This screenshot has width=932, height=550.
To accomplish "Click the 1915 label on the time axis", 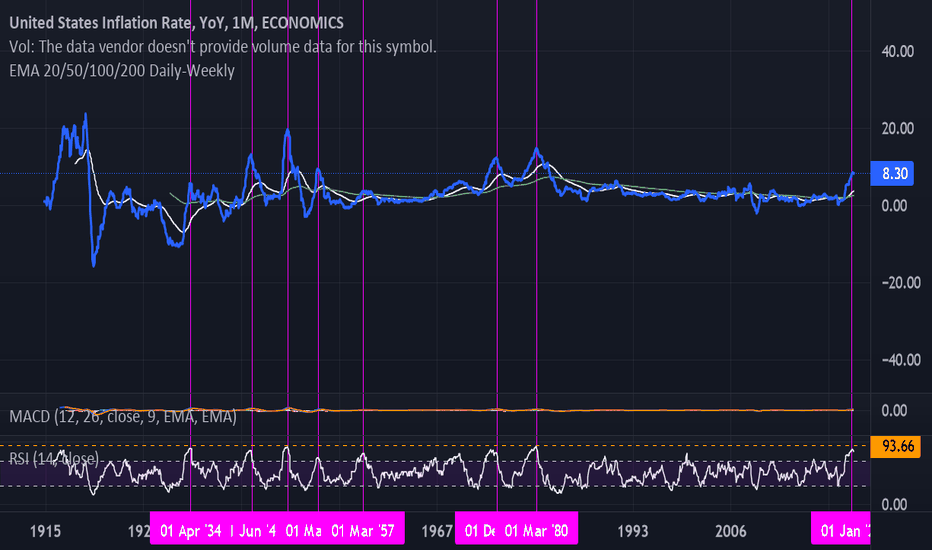I will tap(44, 530).
